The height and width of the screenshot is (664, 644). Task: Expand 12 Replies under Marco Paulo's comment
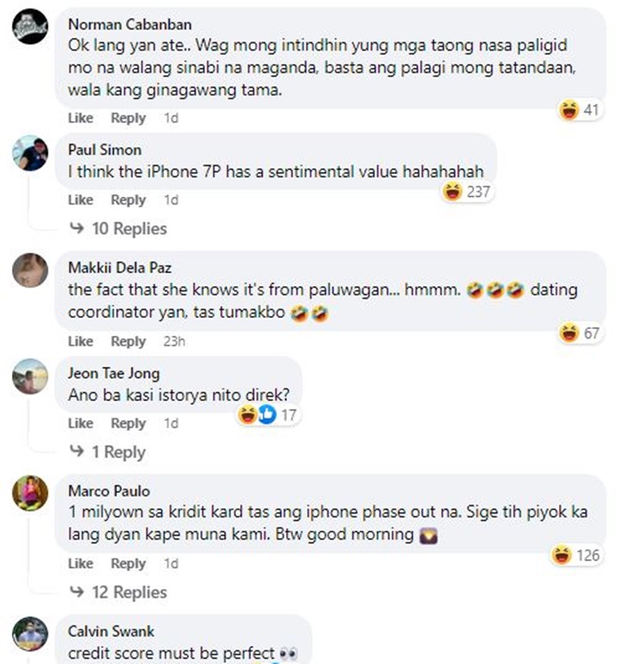[x=118, y=592]
